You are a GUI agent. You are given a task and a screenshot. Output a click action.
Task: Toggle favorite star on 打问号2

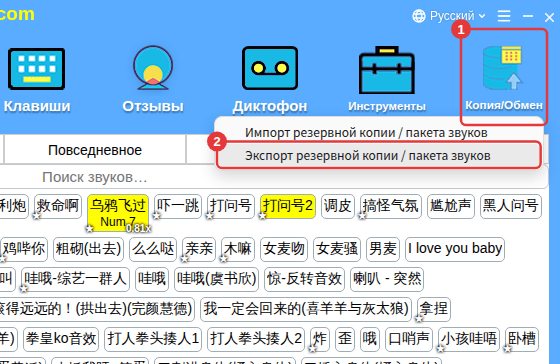tap(262, 216)
